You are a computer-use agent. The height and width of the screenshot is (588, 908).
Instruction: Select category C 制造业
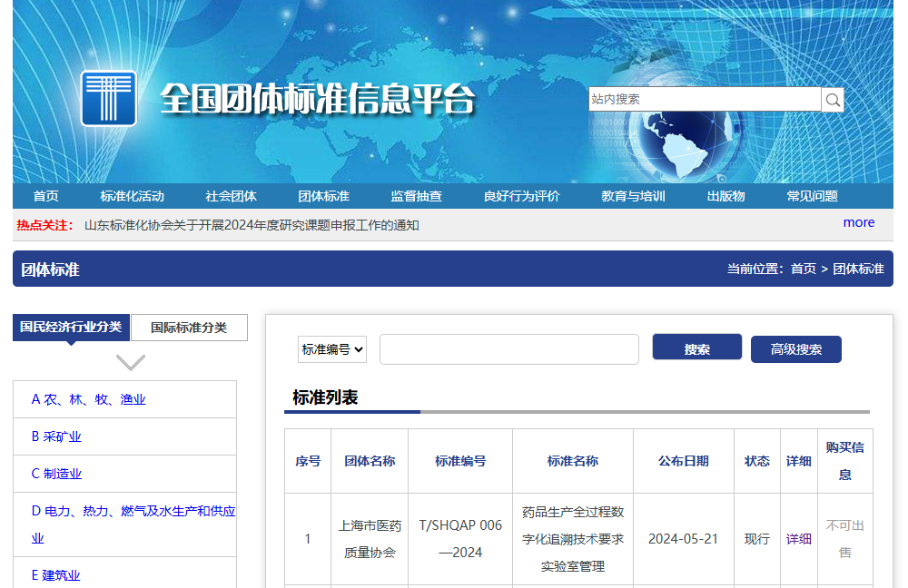click(56, 474)
